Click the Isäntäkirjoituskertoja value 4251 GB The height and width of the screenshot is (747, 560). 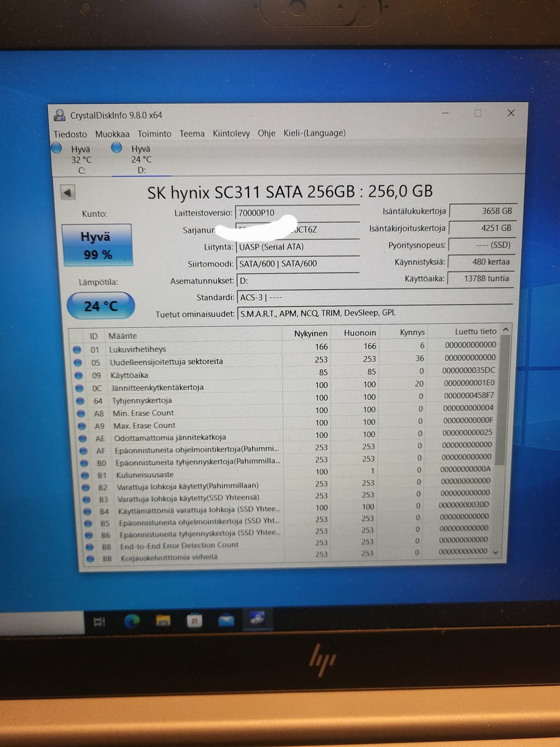click(x=482, y=228)
